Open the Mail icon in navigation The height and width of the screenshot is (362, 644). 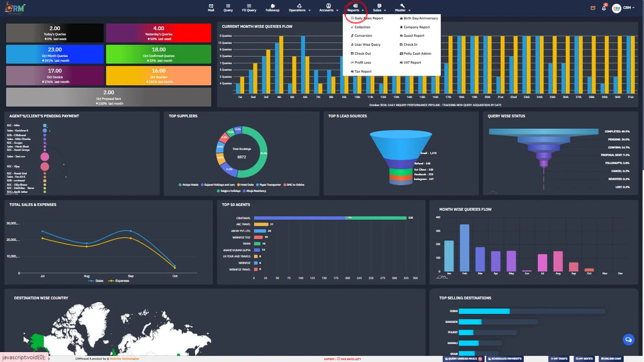pyautogui.click(x=211, y=8)
